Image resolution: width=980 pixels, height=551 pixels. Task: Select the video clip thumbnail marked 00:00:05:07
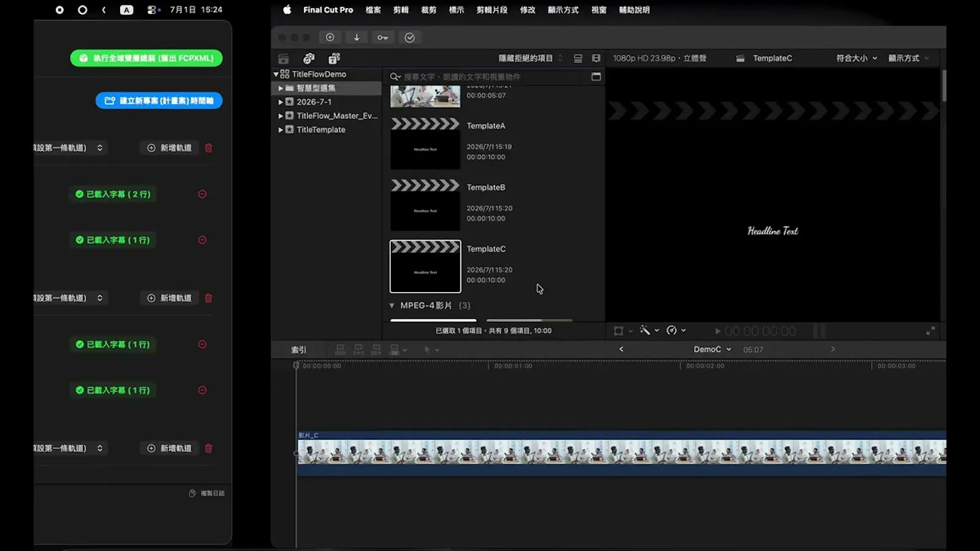click(425, 96)
